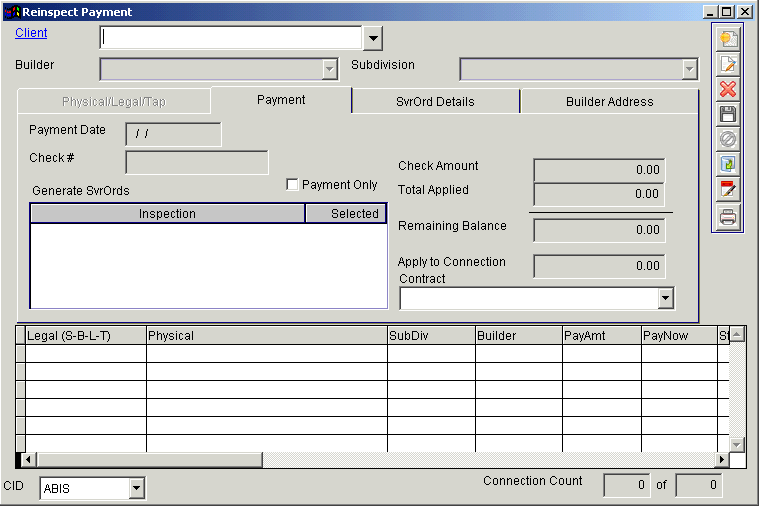This screenshot has height=506, width=759.
Task: Click the edit record pencil icon
Action: coord(728,64)
